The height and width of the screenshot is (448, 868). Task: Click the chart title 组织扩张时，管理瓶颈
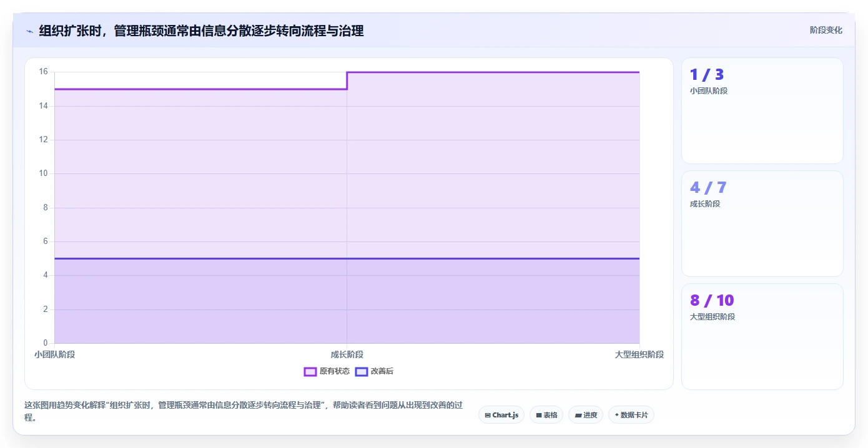201,31
